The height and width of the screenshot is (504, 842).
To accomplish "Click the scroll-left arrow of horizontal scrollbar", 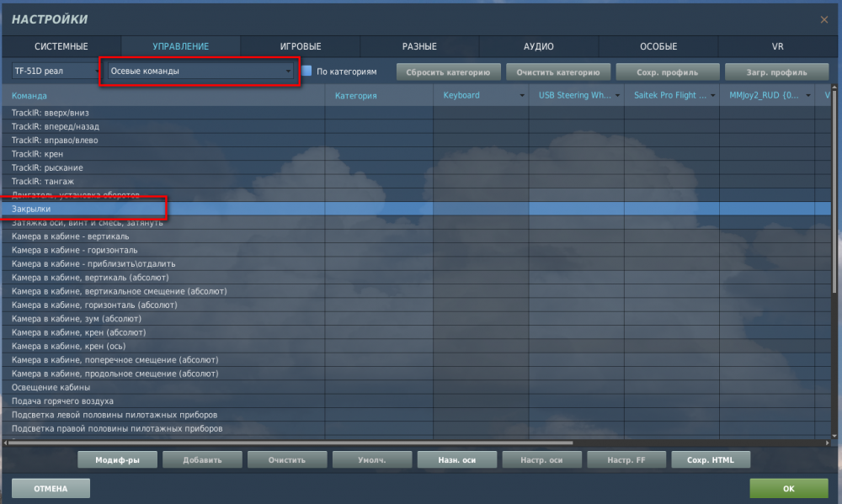I will coord(5,443).
